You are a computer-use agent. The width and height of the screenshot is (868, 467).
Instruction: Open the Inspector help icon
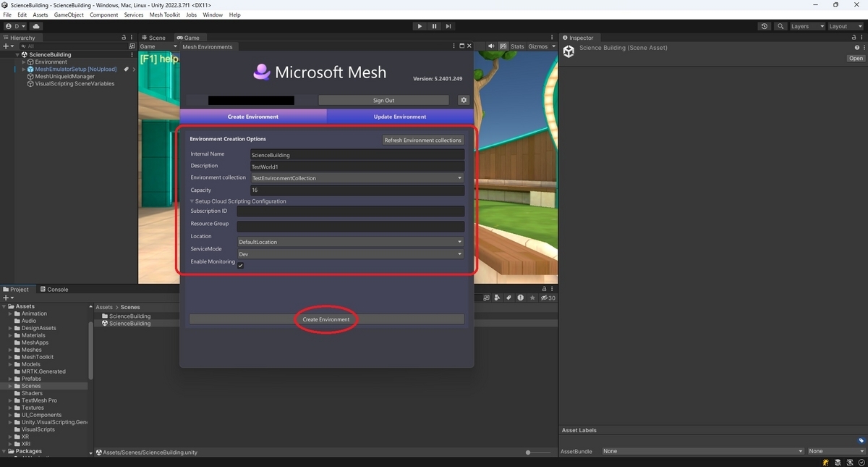(x=857, y=48)
